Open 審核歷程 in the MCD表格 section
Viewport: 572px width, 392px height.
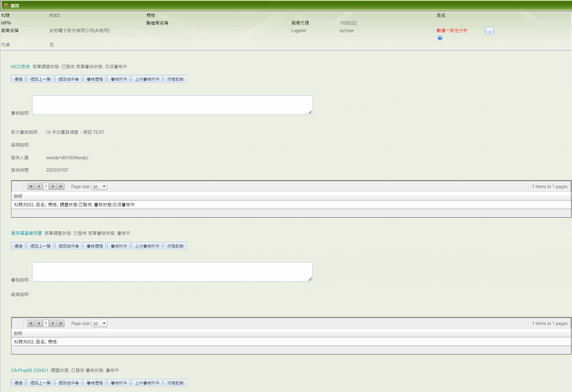point(95,79)
